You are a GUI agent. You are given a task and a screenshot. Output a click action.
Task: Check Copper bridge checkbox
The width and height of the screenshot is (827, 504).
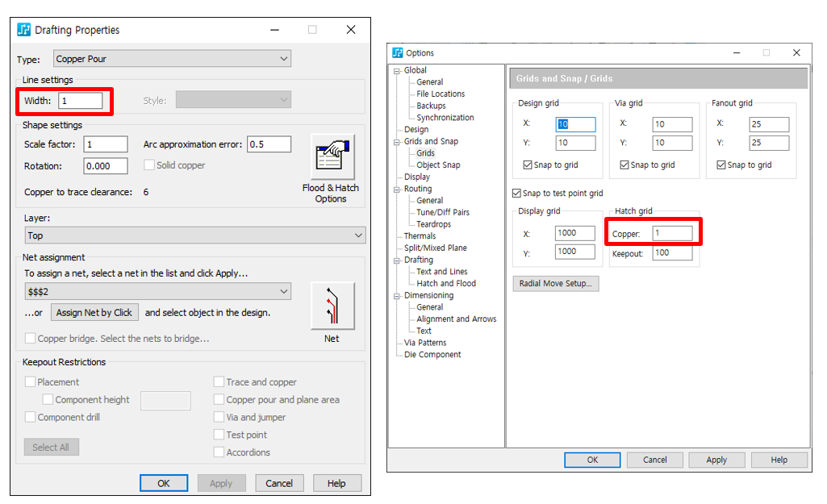coord(31,338)
